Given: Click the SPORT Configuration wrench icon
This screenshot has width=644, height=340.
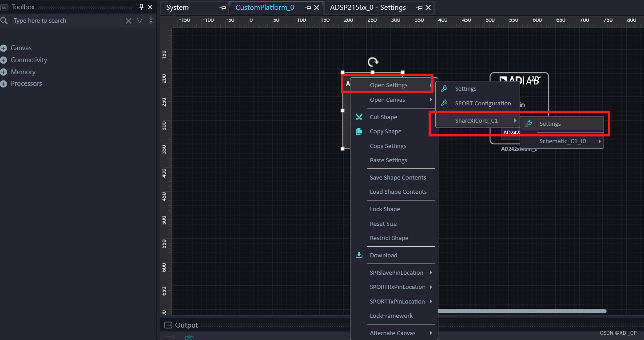Looking at the screenshot, I should click(443, 103).
